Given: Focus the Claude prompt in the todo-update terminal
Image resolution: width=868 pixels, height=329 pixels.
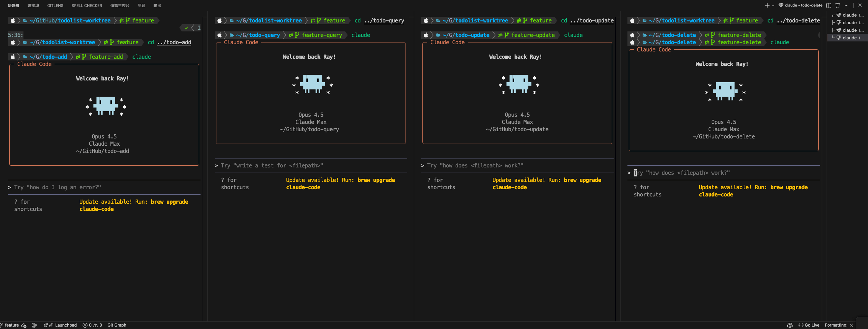Looking at the screenshot, I should coord(517,166).
